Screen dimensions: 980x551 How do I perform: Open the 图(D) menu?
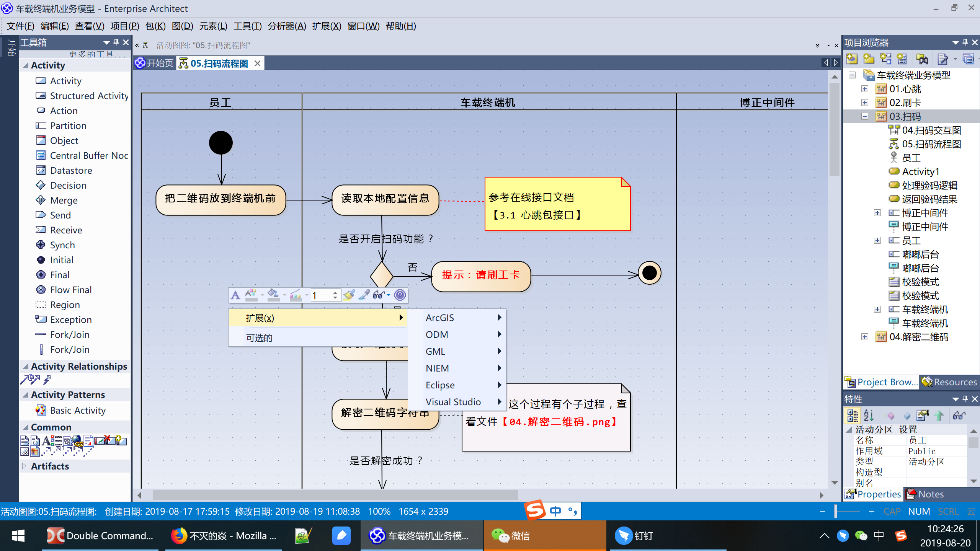click(x=182, y=26)
